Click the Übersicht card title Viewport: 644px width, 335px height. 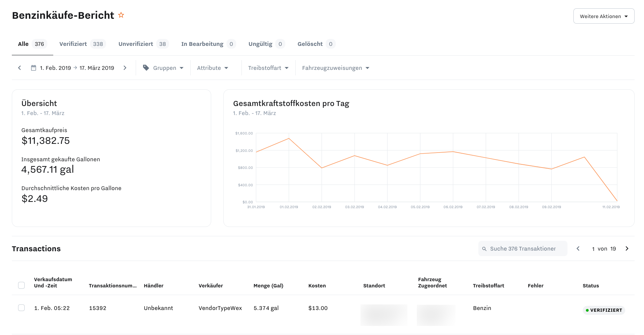pos(39,103)
